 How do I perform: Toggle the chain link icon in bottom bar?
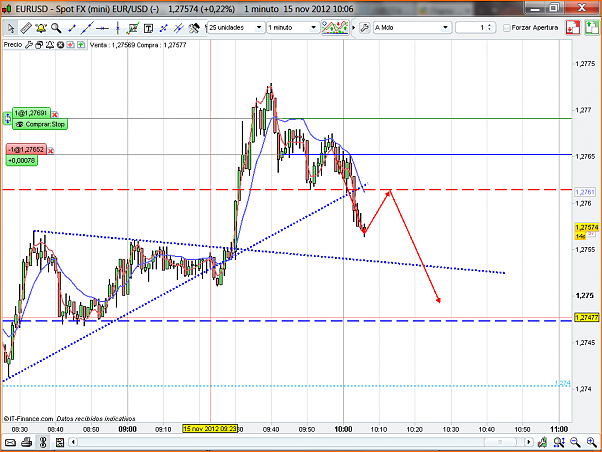click(43, 442)
